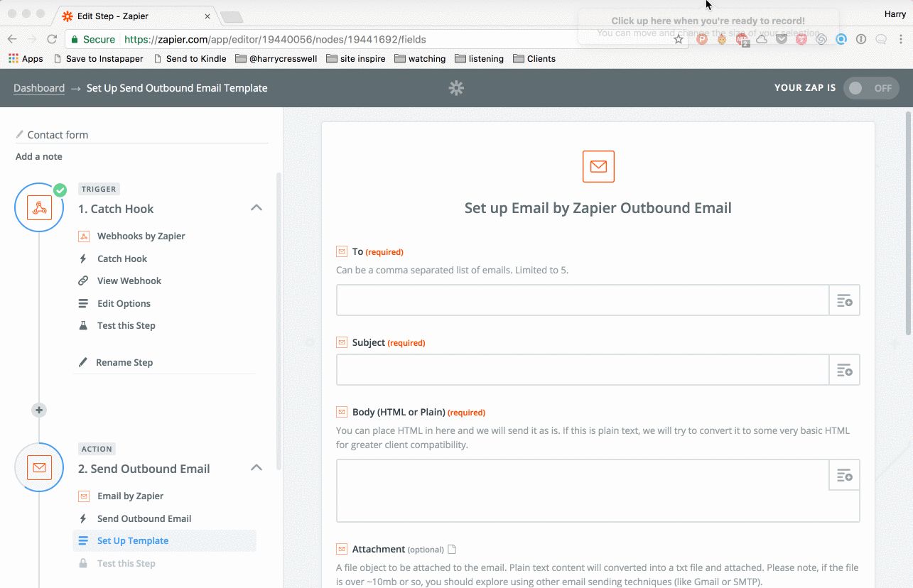Click into the To email field

point(583,300)
